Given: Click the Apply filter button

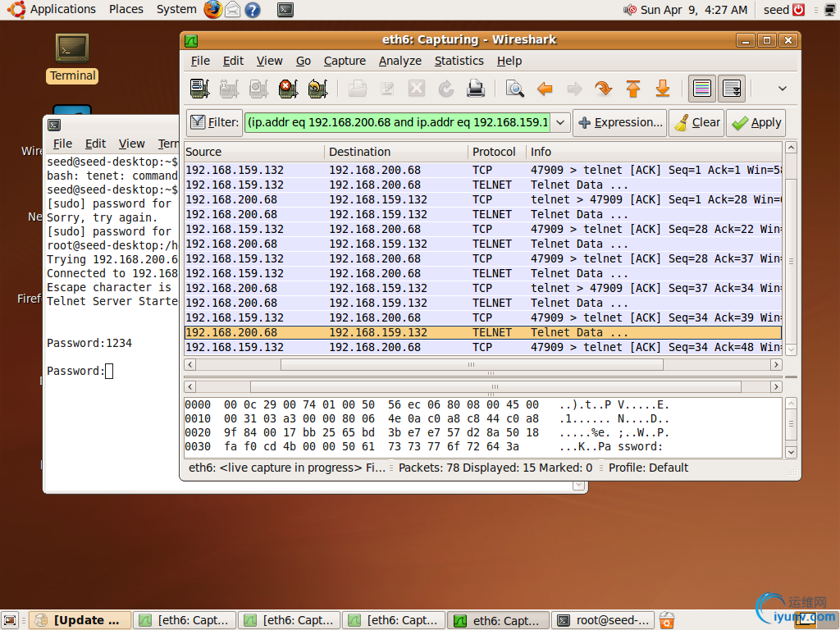Looking at the screenshot, I should [756, 122].
